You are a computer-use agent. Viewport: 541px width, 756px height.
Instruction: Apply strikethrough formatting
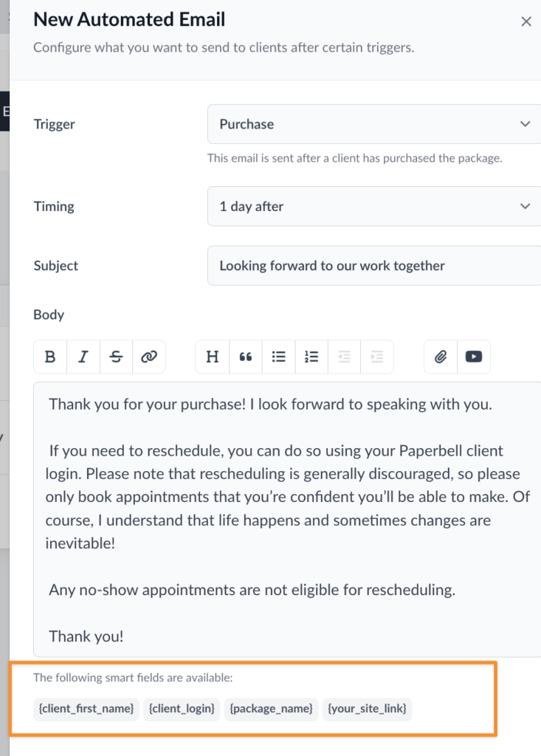pos(116,357)
